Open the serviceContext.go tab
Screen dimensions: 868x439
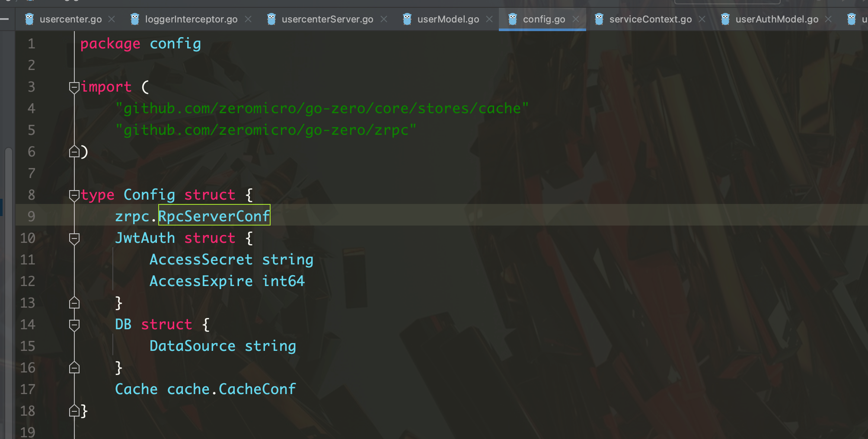[x=650, y=19]
